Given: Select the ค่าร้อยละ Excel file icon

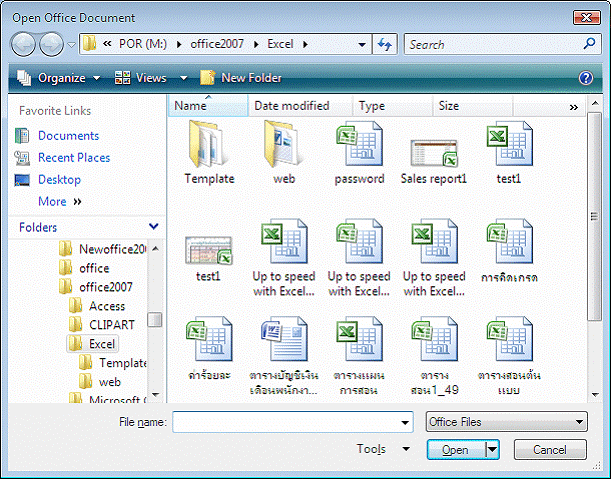Looking at the screenshot, I should point(209,339).
